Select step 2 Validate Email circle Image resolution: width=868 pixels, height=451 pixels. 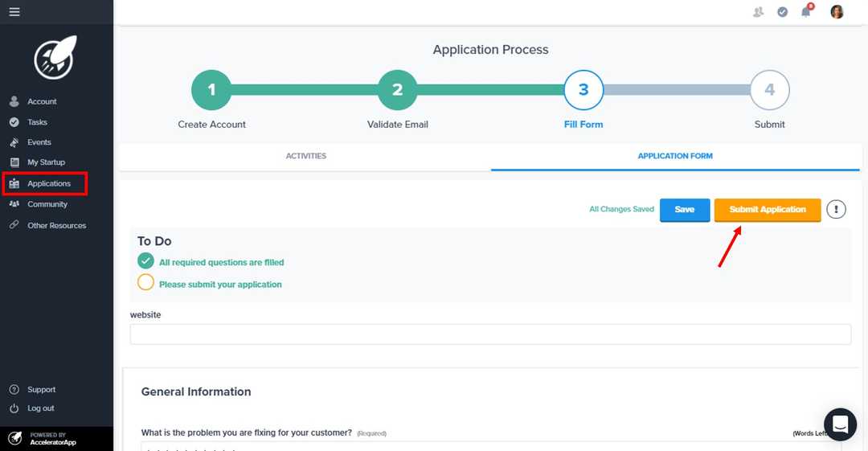(398, 90)
